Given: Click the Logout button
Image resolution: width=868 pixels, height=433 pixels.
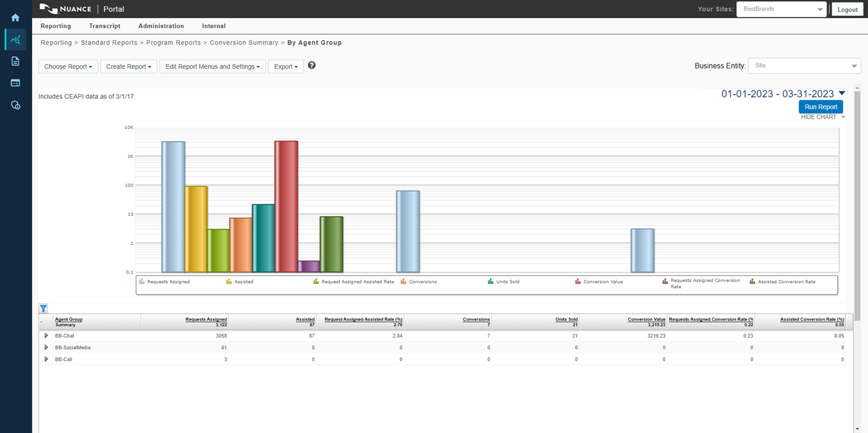Looking at the screenshot, I should (x=847, y=10).
